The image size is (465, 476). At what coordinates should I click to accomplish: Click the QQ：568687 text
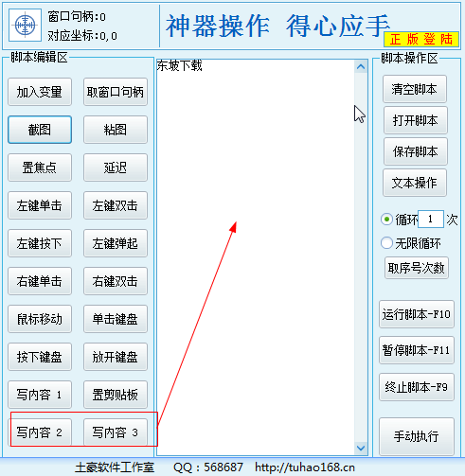click(x=208, y=467)
